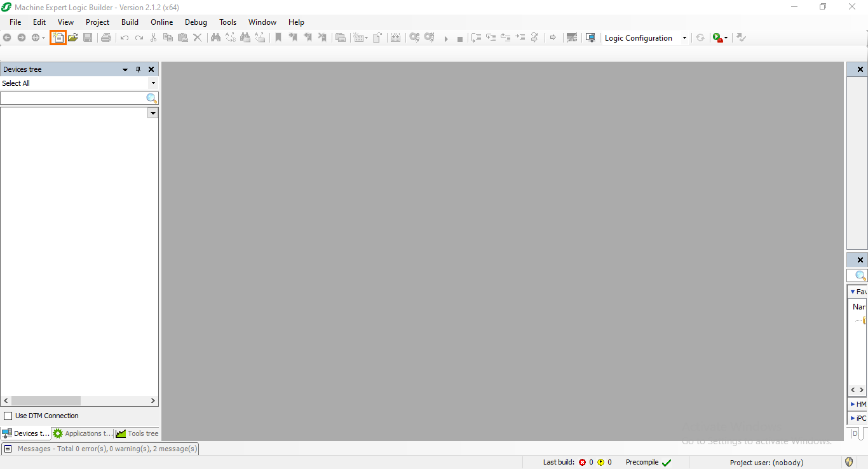Click the Precompile green checkmark
This screenshot has height=469, width=868.
pos(667,463)
